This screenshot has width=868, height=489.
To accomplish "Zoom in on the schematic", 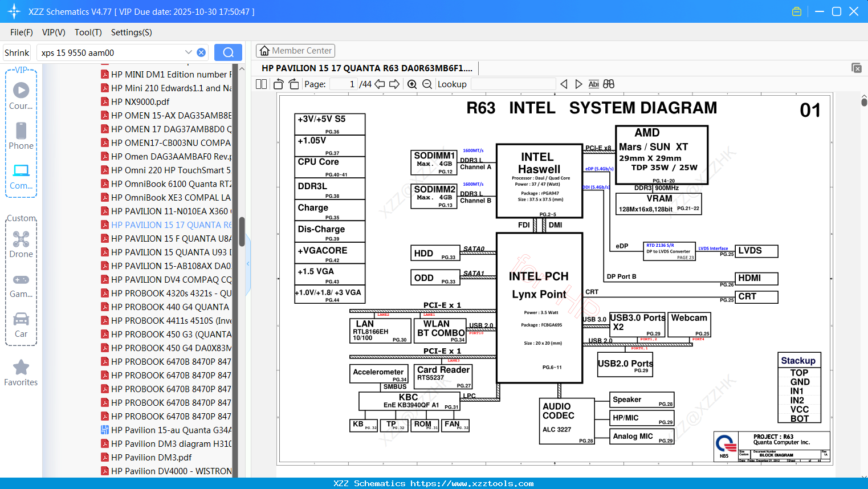I will (412, 84).
